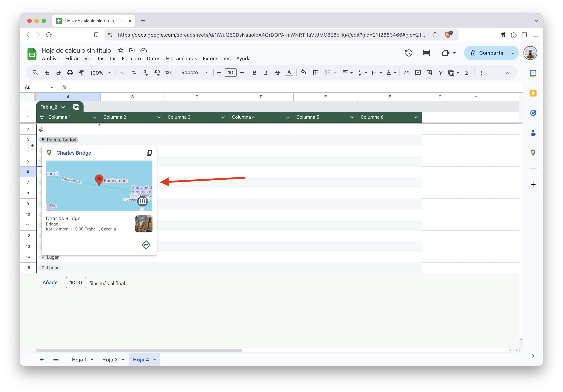
Task: Show the list of all sheets
Action: (56, 359)
